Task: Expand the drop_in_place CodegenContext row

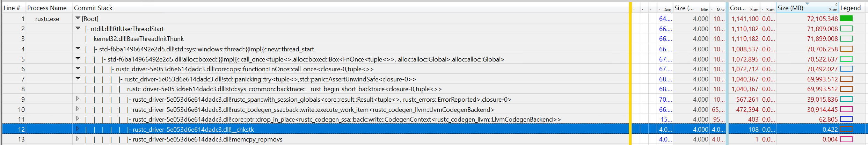Action: click(78, 119)
